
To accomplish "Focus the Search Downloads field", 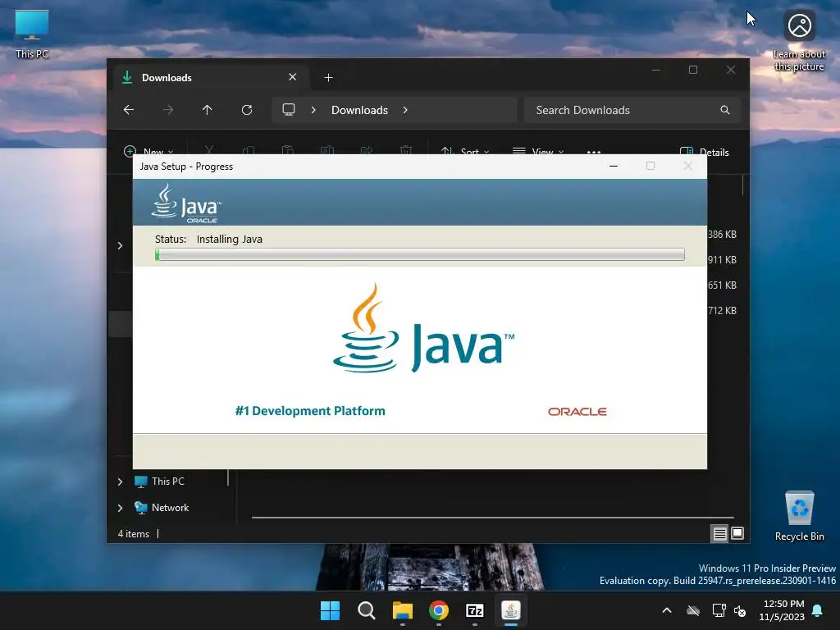I will (632, 110).
